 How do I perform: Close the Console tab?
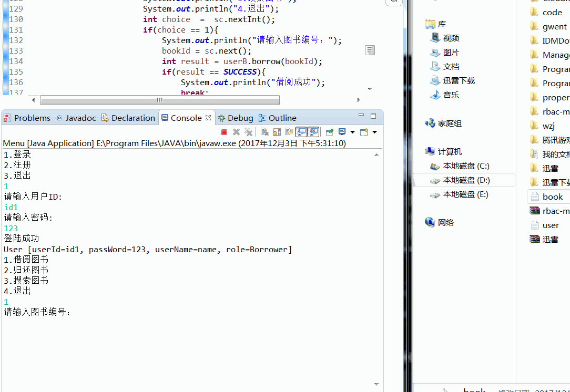pos(208,118)
